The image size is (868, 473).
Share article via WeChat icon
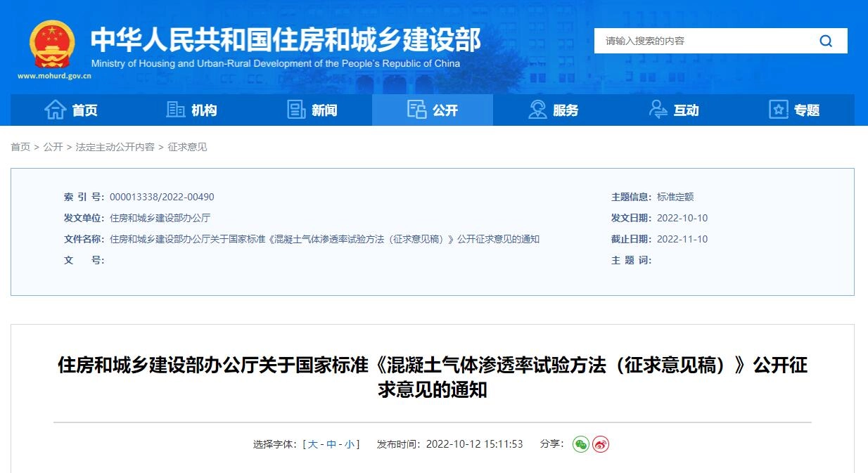[x=580, y=444]
